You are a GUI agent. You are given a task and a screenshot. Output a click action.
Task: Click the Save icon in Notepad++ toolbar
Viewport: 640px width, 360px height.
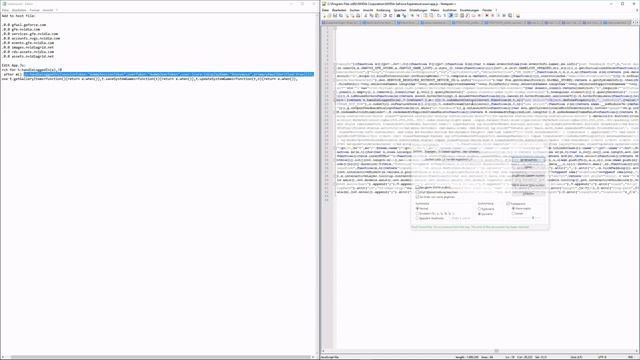coord(336,16)
